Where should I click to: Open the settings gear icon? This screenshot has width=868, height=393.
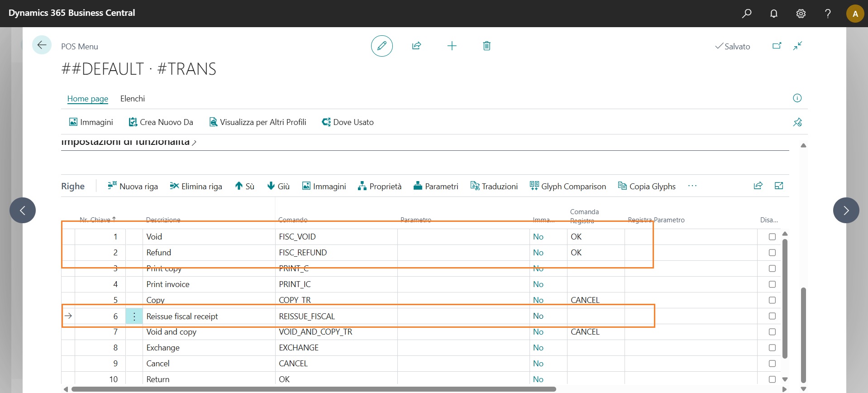point(801,14)
